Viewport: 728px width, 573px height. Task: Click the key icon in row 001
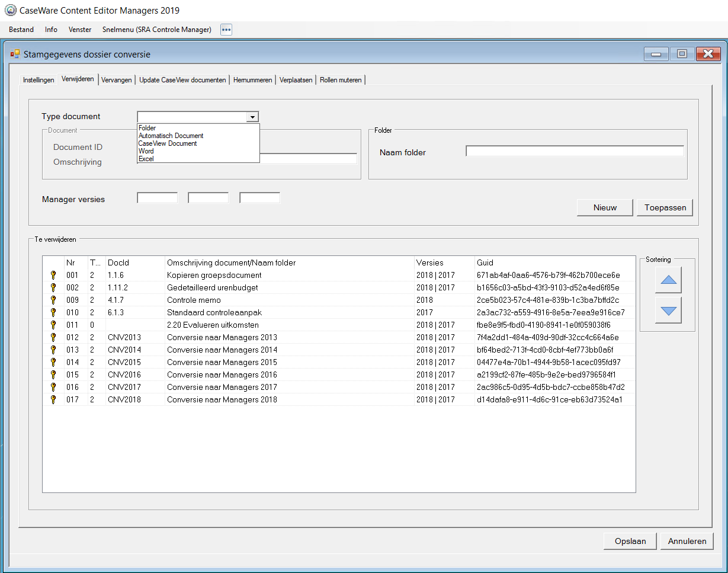[53, 275]
